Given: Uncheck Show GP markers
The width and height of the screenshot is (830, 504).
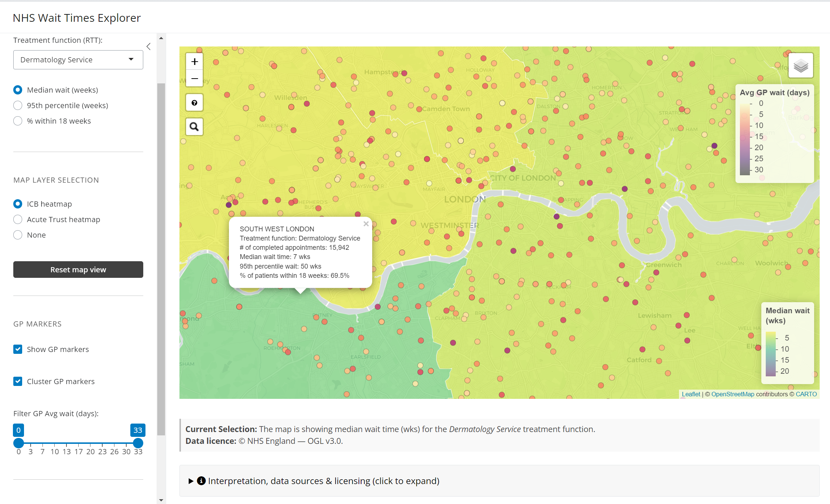Looking at the screenshot, I should (x=18, y=349).
